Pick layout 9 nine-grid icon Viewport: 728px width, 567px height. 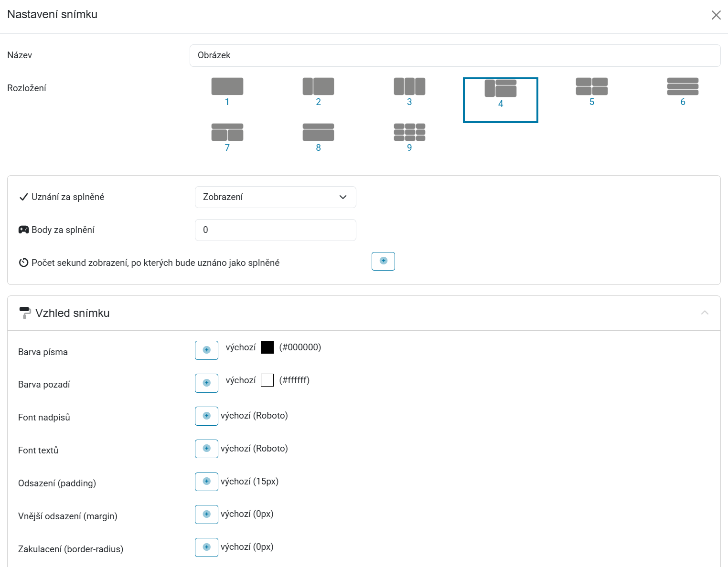click(x=409, y=132)
